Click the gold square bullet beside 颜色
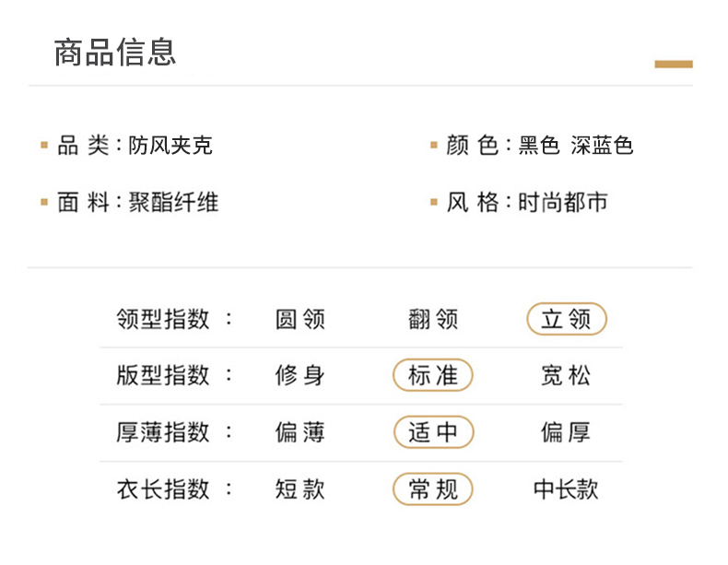728x565 pixels. click(x=433, y=146)
